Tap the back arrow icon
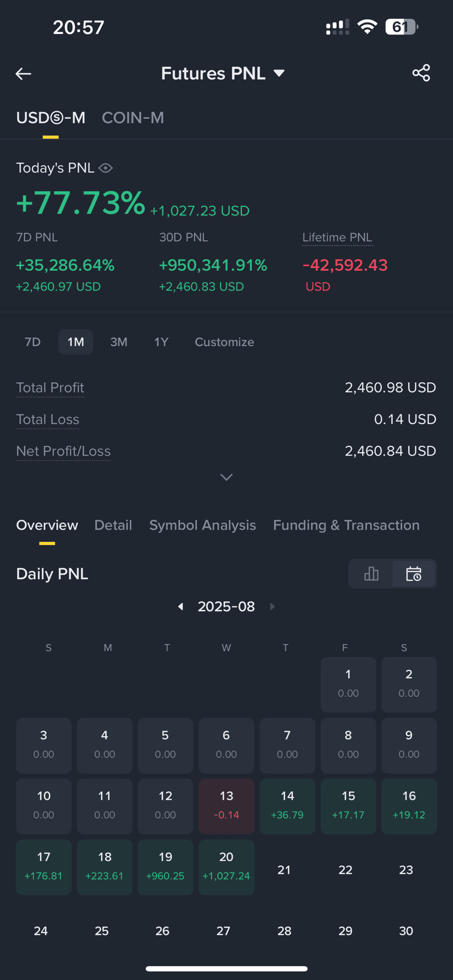Screen dimensions: 453x980 [x=23, y=73]
